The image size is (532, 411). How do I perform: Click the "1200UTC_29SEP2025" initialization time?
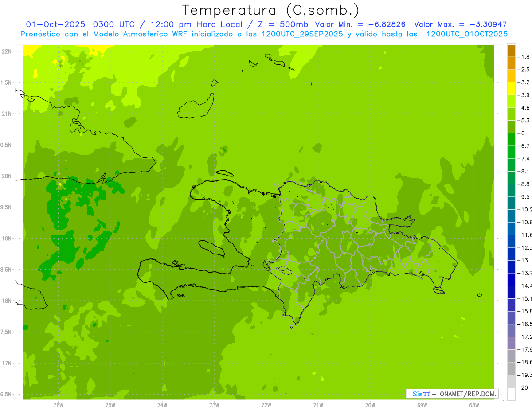point(302,34)
